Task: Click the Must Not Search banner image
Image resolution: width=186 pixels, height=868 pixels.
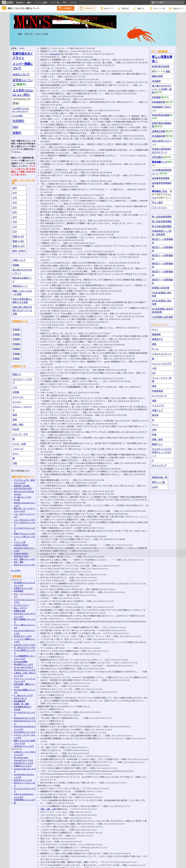Action: (x=65, y=22)
